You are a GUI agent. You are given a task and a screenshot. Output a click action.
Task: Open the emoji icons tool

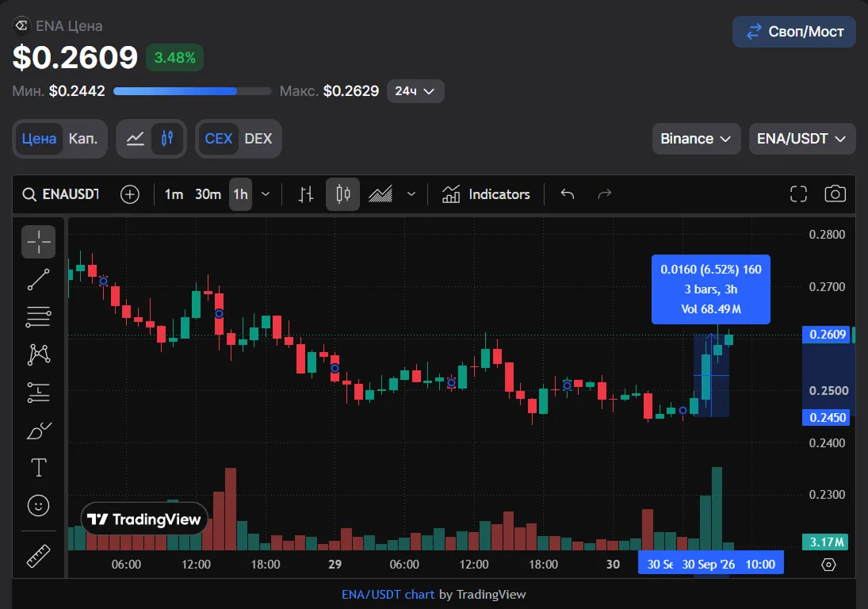click(38, 505)
